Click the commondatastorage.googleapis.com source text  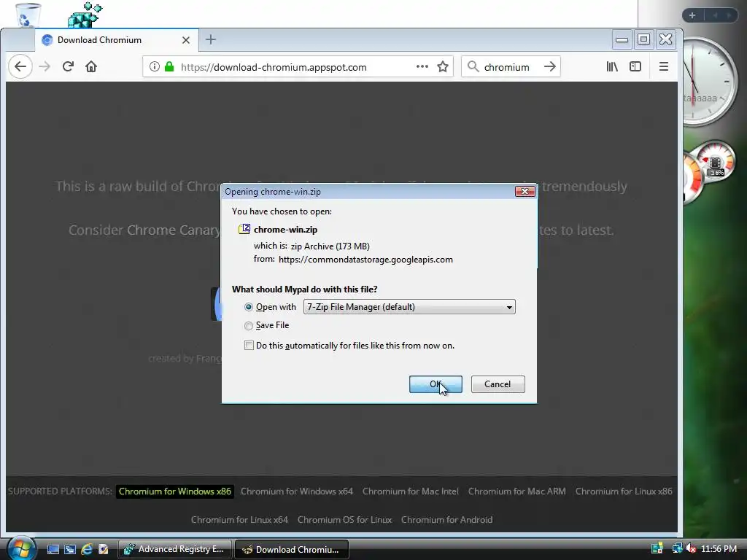click(365, 260)
